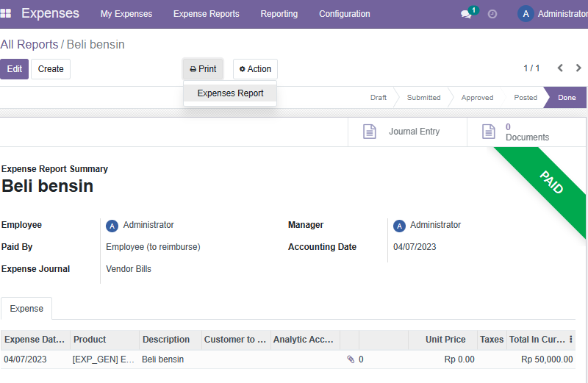Click the 04/07/2023 expense date cell
Image resolution: width=588 pixels, height=383 pixels.
tap(35, 359)
